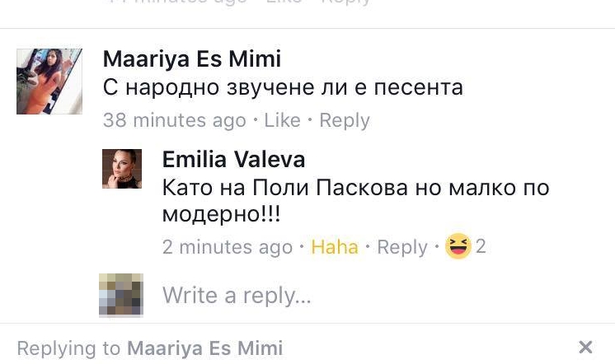Select Emilia's reply text about Поли Паскова
The image size is (615, 364).
tap(356, 201)
